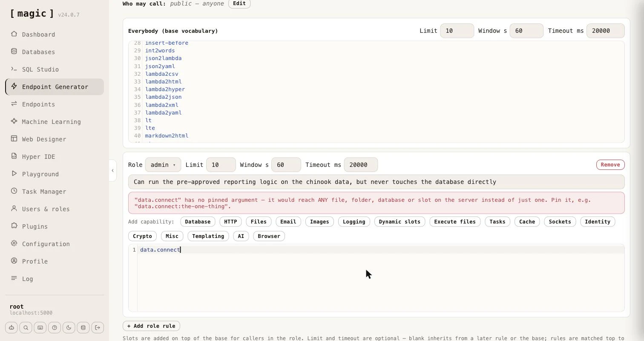Image resolution: width=644 pixels, height=341 pixels.
Task: Open Databases in the sidebar
Action: click(x=55, y=52)
